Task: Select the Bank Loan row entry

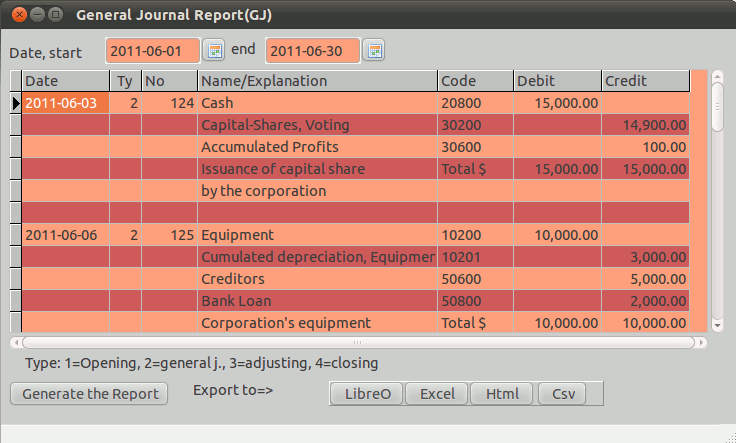Action: 317,301
